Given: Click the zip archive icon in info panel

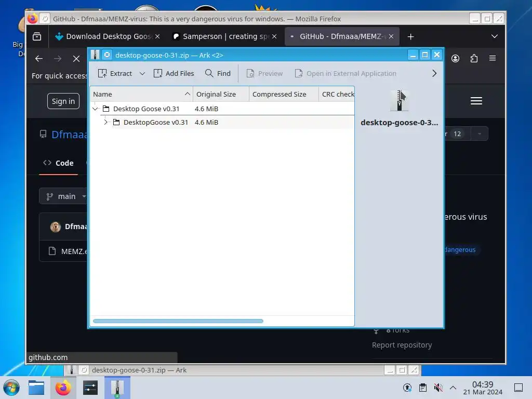Looking at the screenshot, I should 400,101.
